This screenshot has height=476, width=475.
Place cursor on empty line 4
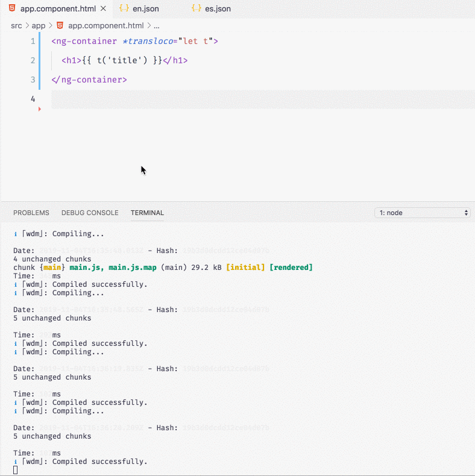[x=263, y=99]
